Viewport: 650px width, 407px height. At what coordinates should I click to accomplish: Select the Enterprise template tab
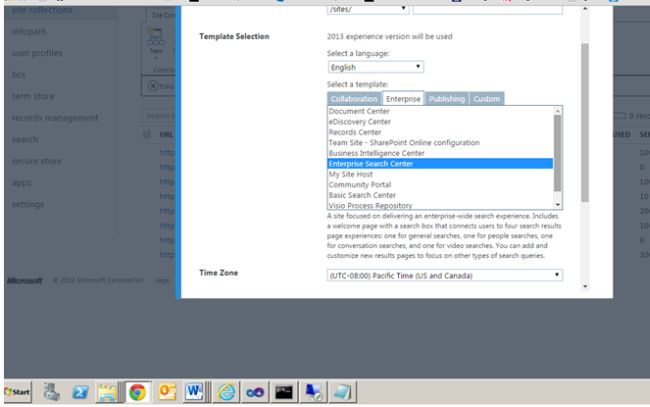point(403,99)
